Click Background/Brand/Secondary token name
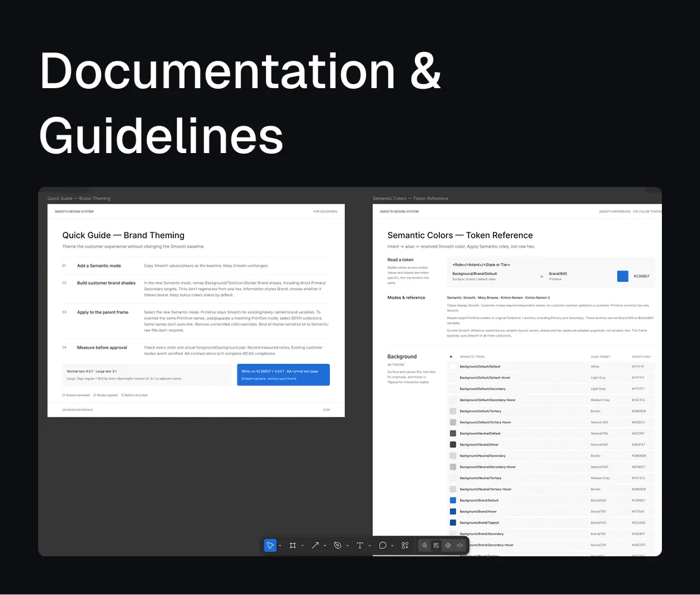Image resolution: width=700 pixels, height=595 pixels. pyautogui.click(x=482, y=534)
